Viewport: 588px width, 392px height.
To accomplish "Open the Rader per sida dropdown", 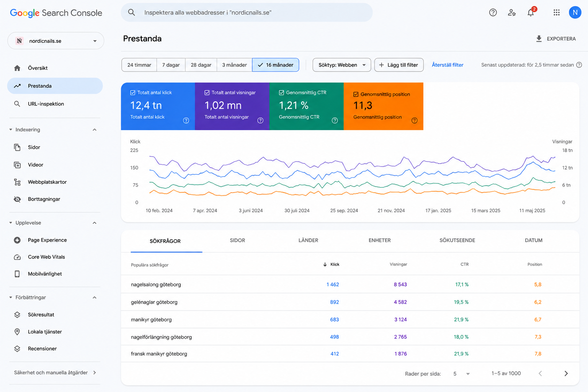I will pyautogui.click(x=462, y=374).
